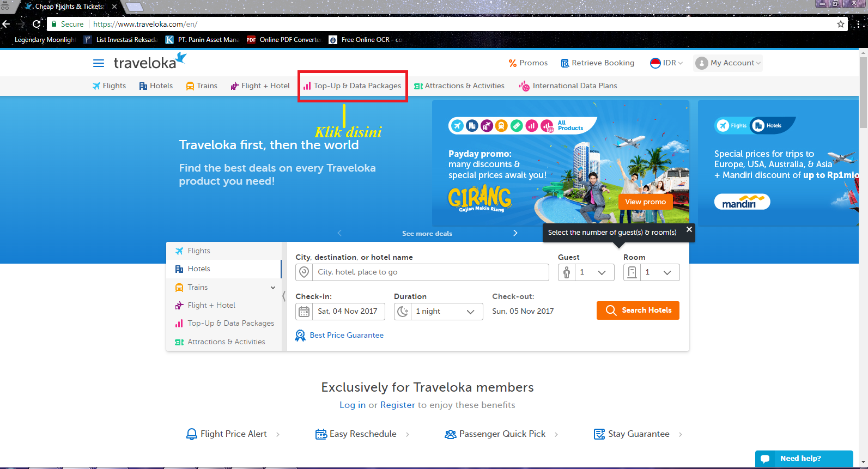Click the Register link

[398, 405]
